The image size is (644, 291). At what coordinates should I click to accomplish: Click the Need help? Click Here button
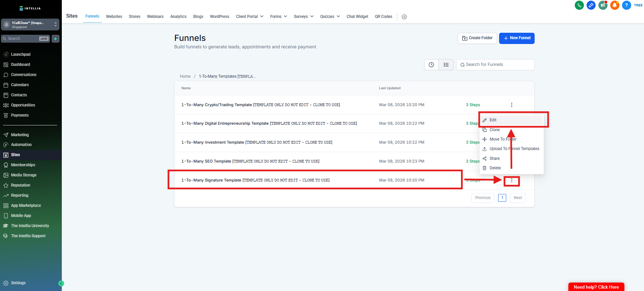coord(596,287)
